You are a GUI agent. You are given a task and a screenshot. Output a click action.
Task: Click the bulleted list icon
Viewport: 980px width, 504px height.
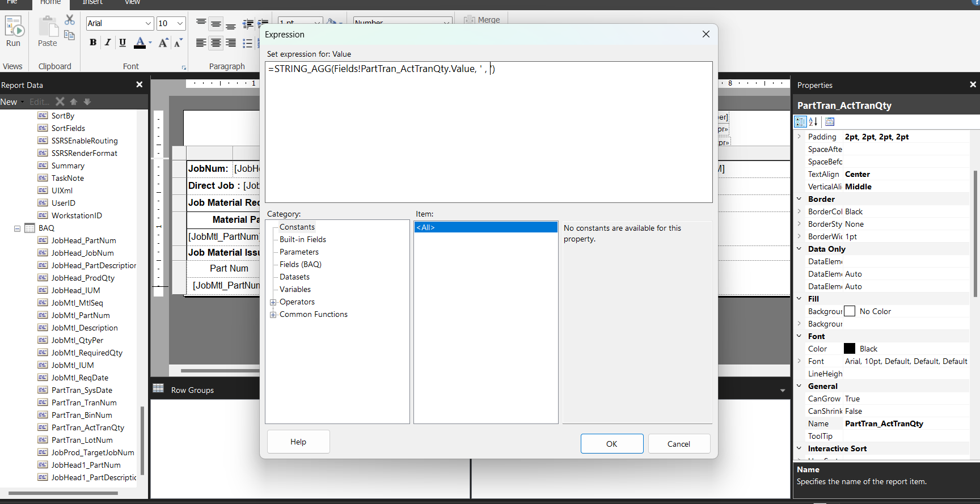pyautogui.click(x=248, y=43)
